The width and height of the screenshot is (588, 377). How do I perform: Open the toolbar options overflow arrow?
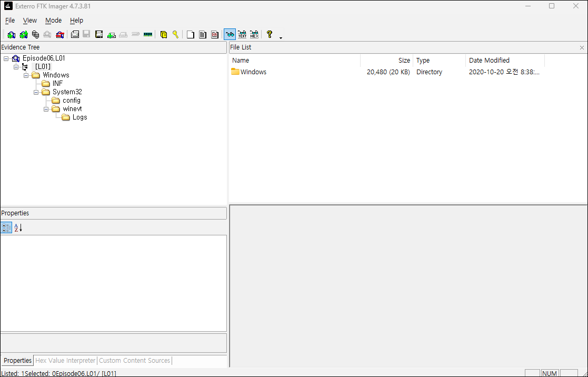[x=281, y=37]
